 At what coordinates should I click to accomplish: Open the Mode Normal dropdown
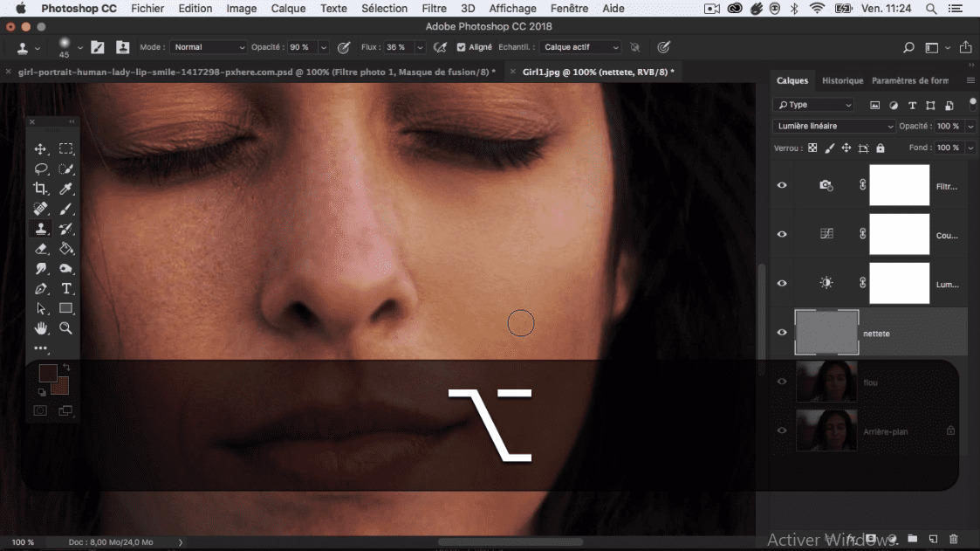[209, 47]
